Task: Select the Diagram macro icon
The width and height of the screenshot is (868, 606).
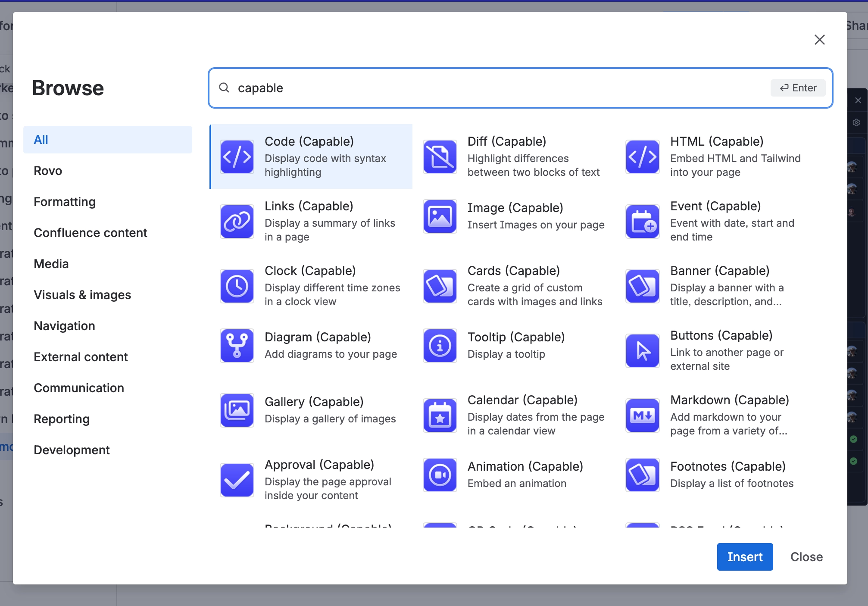Action: coord(237,345)
